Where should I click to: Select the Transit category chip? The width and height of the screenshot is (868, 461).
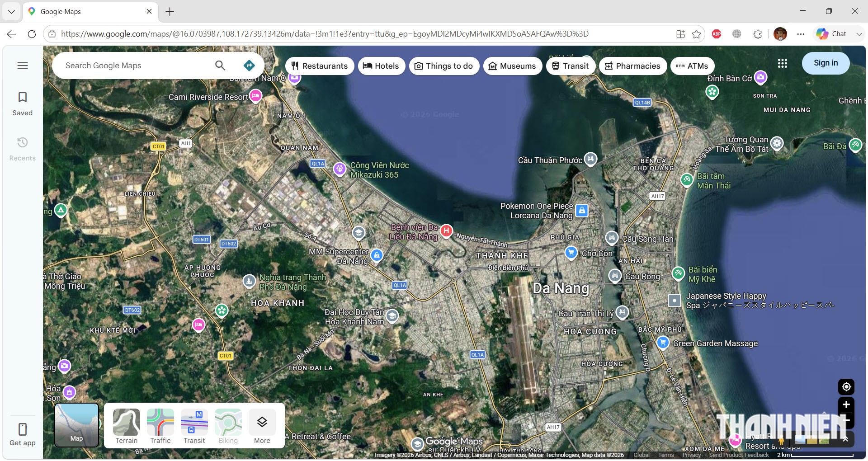pyautogui.click(x=571, y=66)
